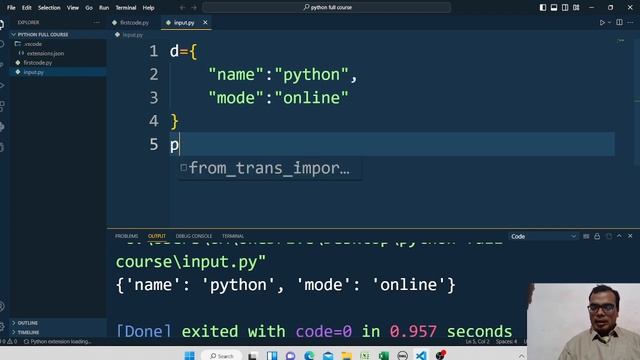Switch to the OUTPUT panel tab

(157, 236)
